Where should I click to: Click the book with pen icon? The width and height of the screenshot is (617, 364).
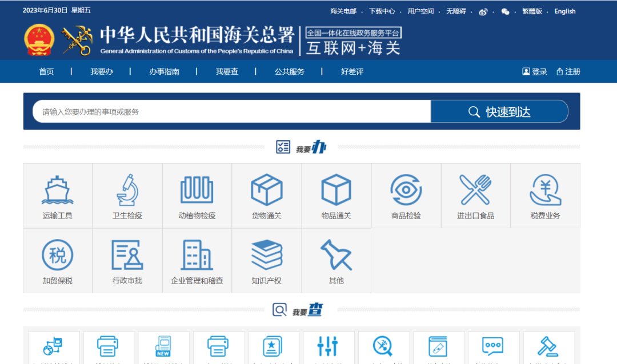click(x=438, y=346)
